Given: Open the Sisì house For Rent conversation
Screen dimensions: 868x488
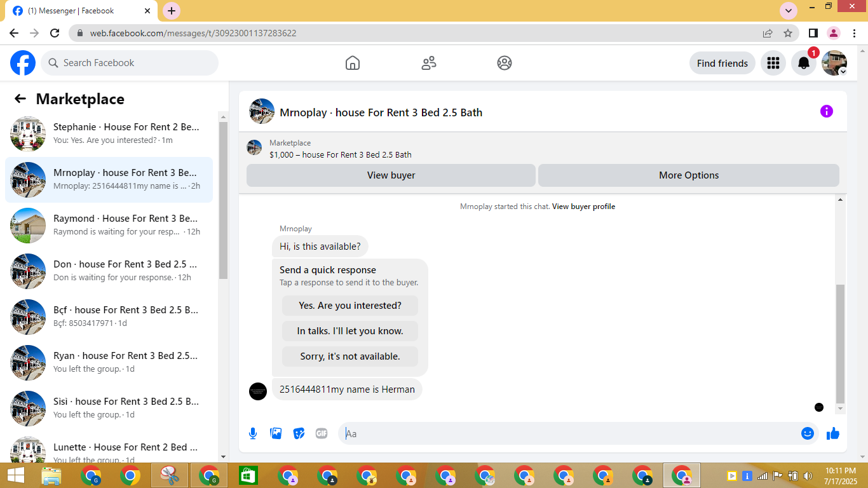Looking at the screenshot, I should 109,409.
